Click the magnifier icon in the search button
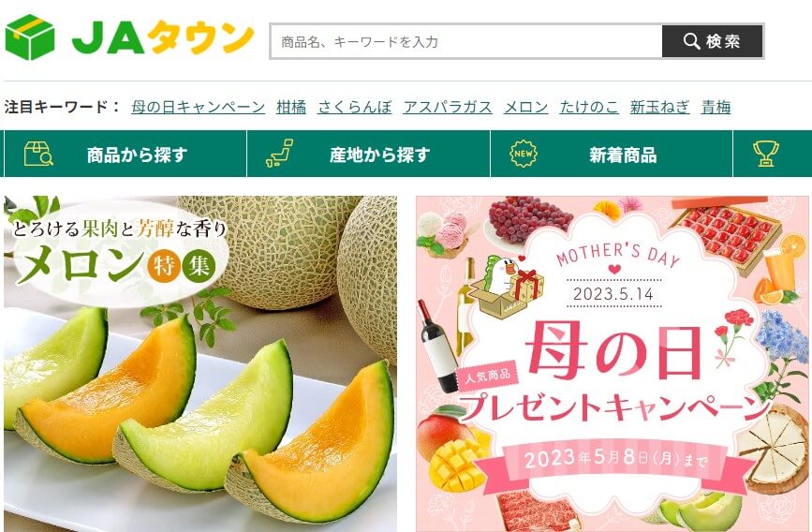The height and width of the screenshot is (532, 812). [691, 41]
